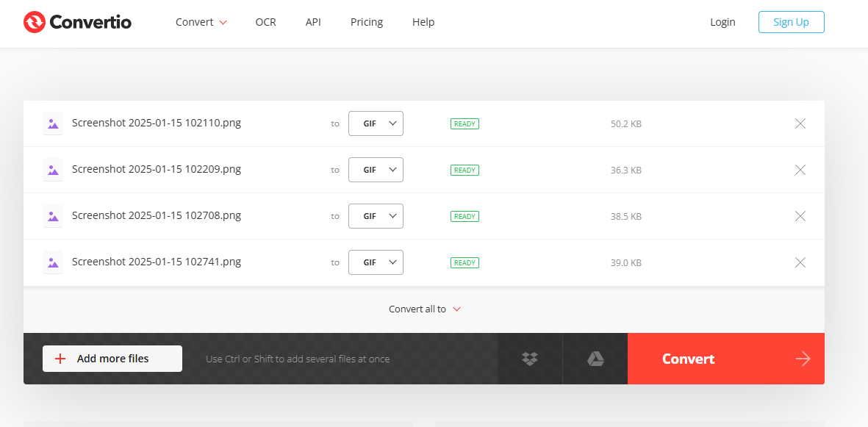Remove Screenshot 102708.png from list
Image resolution: width=868 pixels, height=427 pixels.
(x=800, y=216)
